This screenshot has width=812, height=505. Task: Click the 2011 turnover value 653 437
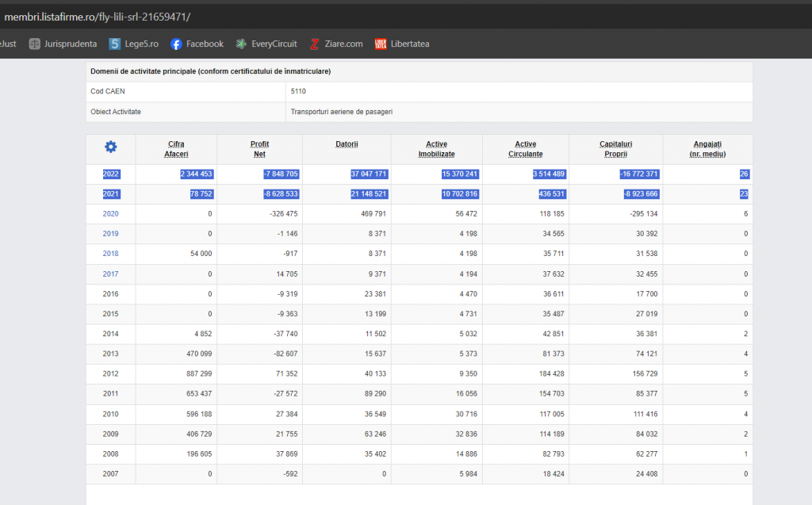click(x=199, y=394)
